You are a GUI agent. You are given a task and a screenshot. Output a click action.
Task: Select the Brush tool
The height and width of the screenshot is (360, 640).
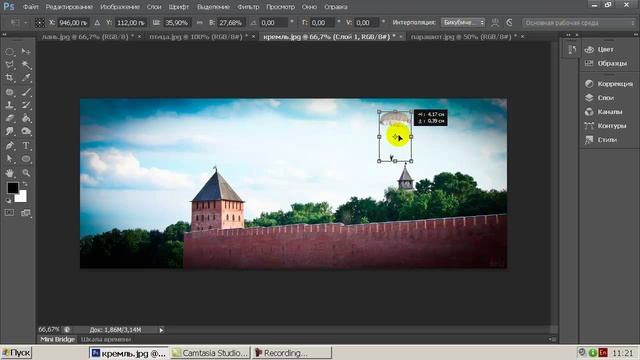(x=26, y=92)
